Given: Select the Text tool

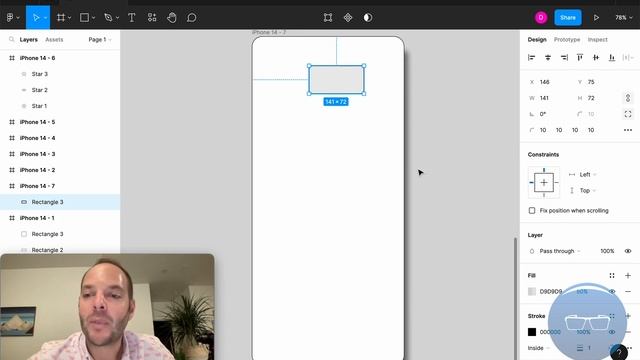Looking at the screenshot, I should pyautogui.click(x=131, y=18).
